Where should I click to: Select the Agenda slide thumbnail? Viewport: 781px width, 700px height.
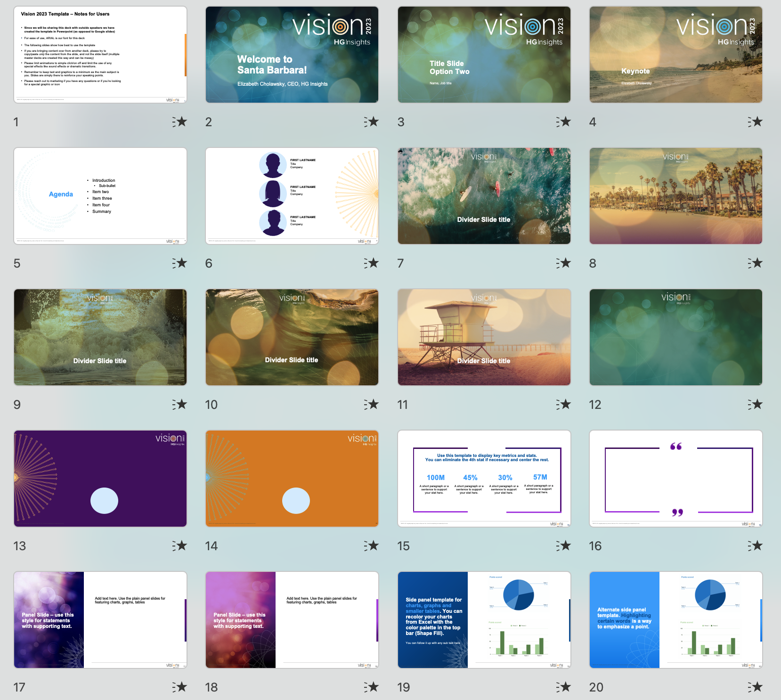click(x=100, y=195)
